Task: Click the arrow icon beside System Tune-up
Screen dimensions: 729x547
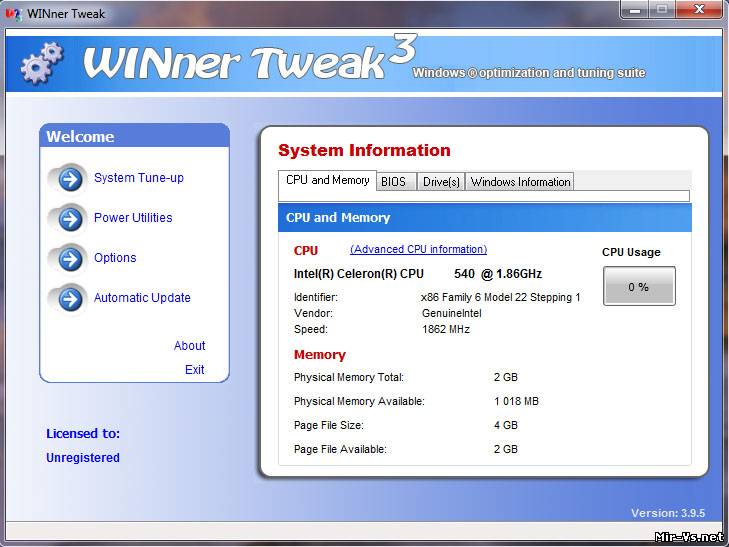Action: pyautogui.click(x=69, y=179)
